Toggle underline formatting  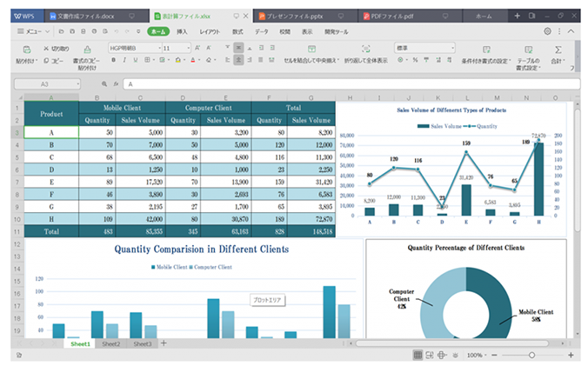click(x=135, y=61)
